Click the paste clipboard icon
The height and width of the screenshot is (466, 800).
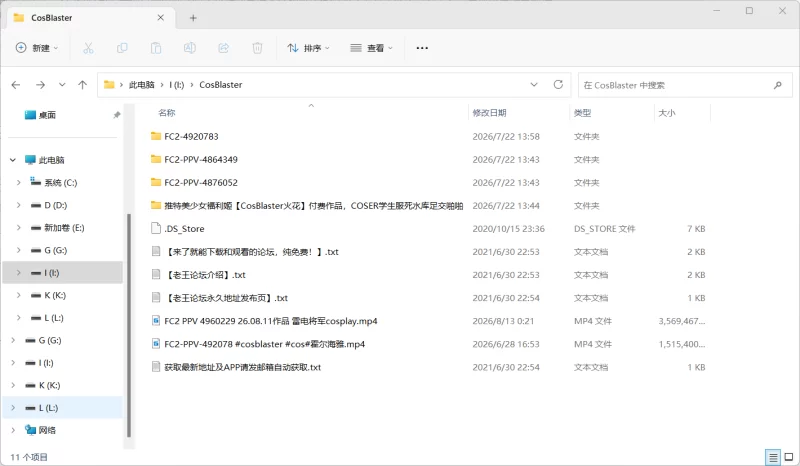tap(156, 48)
